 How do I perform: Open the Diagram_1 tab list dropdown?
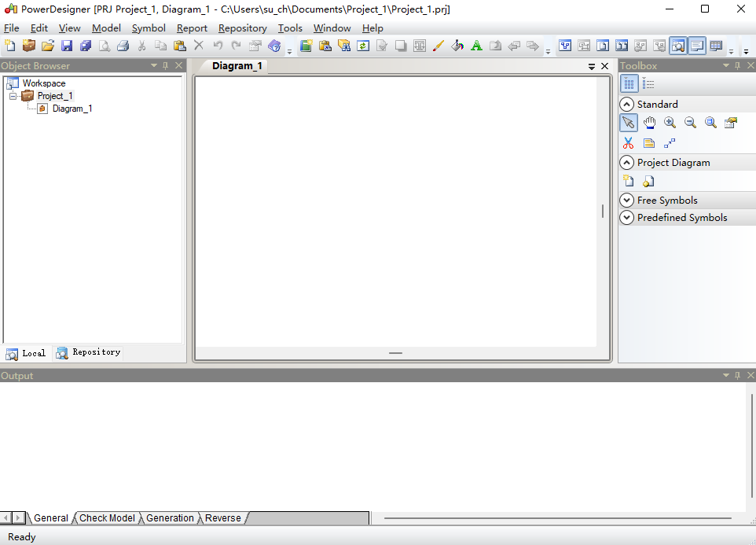coord(592,67)
